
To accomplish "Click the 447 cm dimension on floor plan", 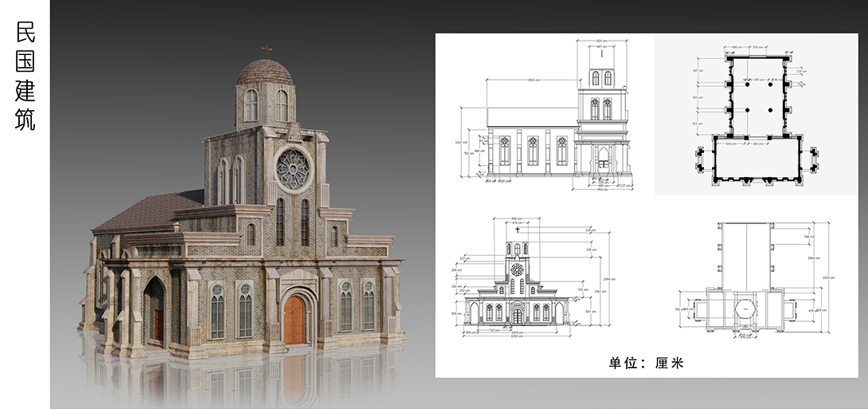I will (x=700, y=71).
